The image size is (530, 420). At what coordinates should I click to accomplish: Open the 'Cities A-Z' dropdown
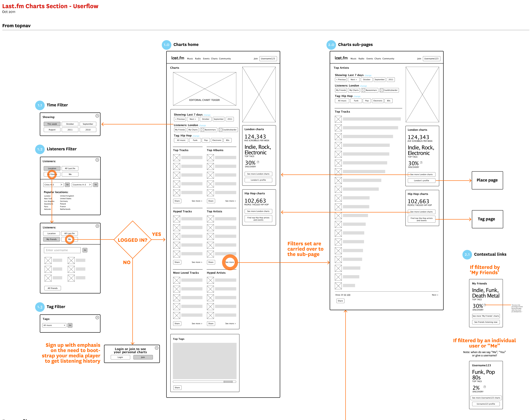54,184
